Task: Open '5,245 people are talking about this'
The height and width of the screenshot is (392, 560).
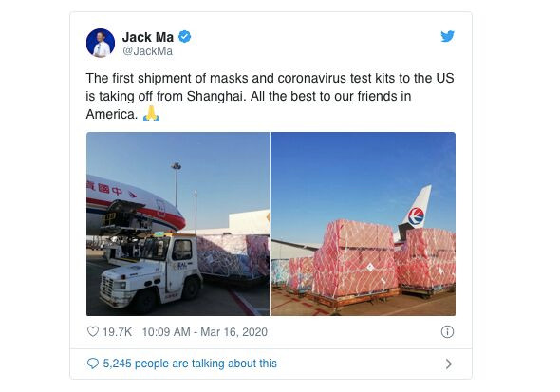Action: (190, 364)
